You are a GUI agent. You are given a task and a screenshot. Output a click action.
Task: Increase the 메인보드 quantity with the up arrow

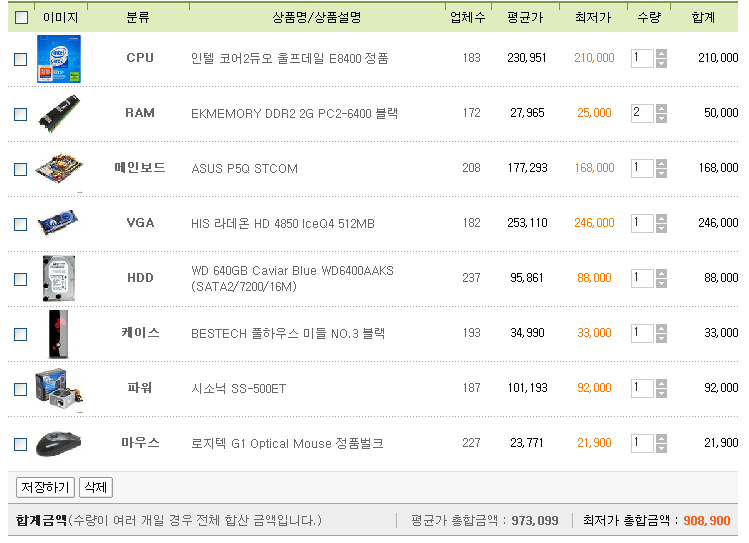[661, 164]
